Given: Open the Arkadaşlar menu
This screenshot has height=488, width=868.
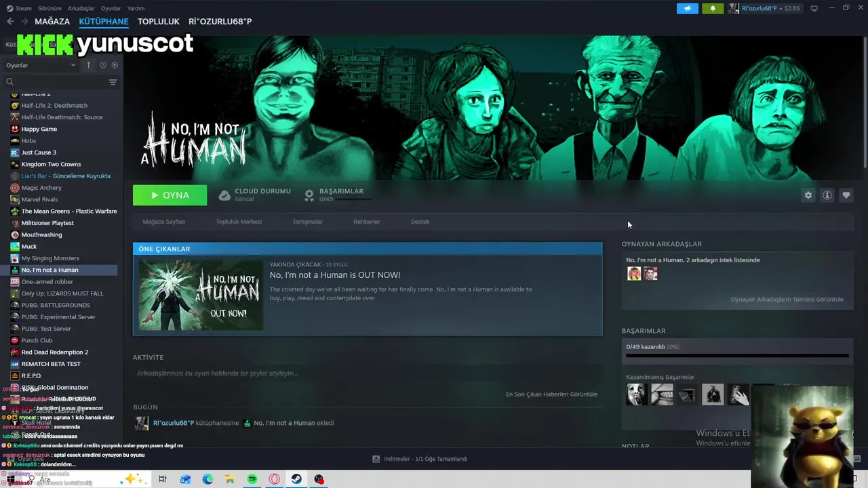Looking at the screenshot, I should (x=81, y=8).
